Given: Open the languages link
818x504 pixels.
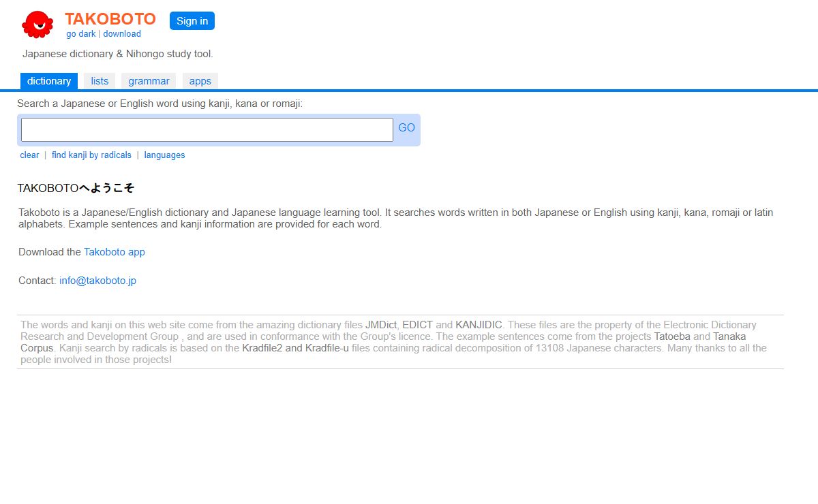Looking at the screenshot, I should [x=164, y=155].
